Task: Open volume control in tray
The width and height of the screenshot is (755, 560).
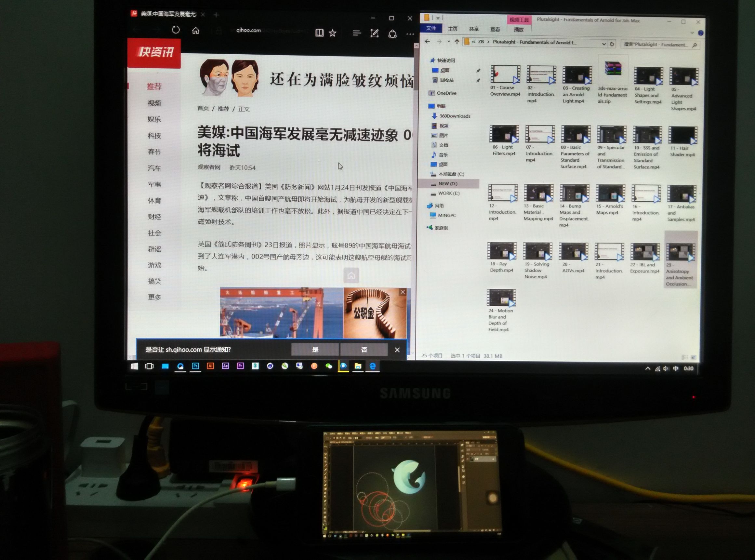Action: pos(666,368)
